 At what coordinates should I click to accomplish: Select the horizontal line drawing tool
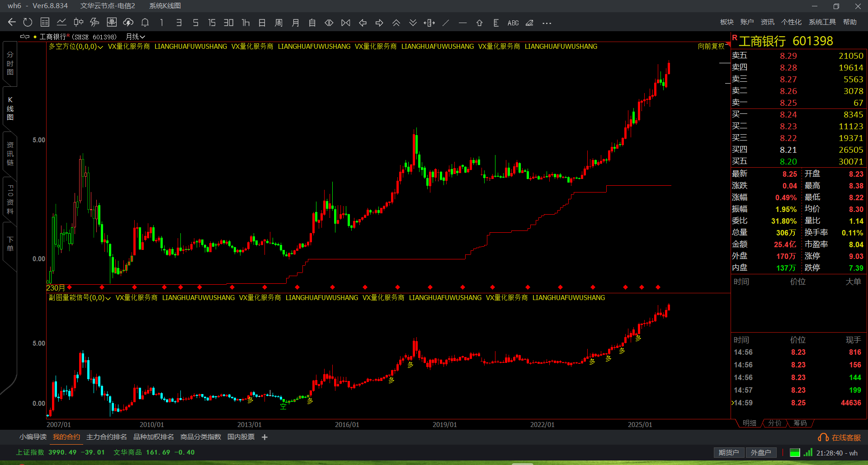click(462, 23)
